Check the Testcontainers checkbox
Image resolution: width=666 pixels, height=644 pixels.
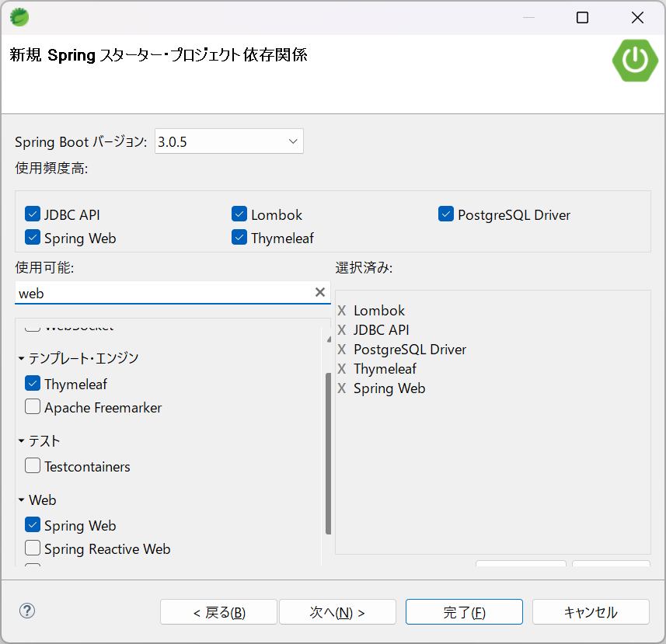(33, 466)
